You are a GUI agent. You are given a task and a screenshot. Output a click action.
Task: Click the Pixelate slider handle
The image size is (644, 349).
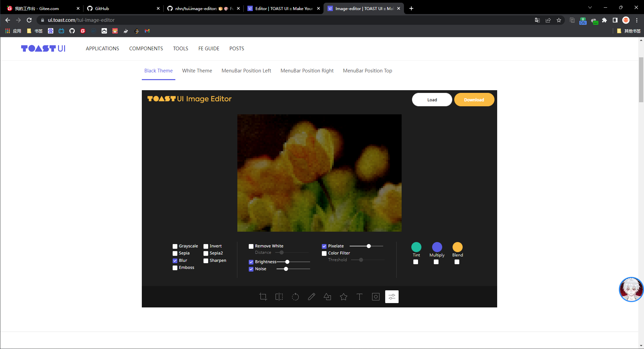coord(369,246)
